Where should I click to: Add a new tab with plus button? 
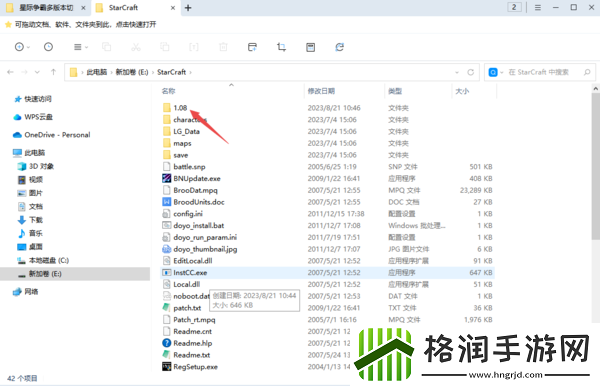point(188,8)
